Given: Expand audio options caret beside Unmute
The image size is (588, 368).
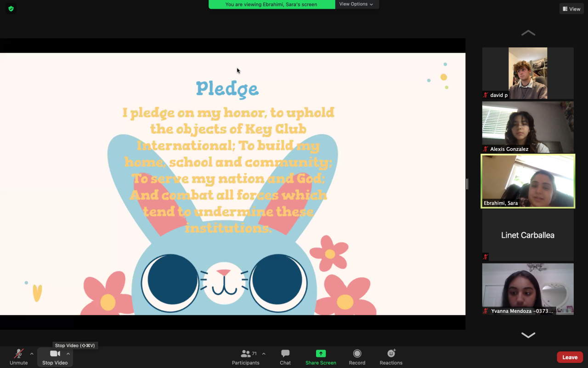Looking at the screenshot, I should 32,354.
